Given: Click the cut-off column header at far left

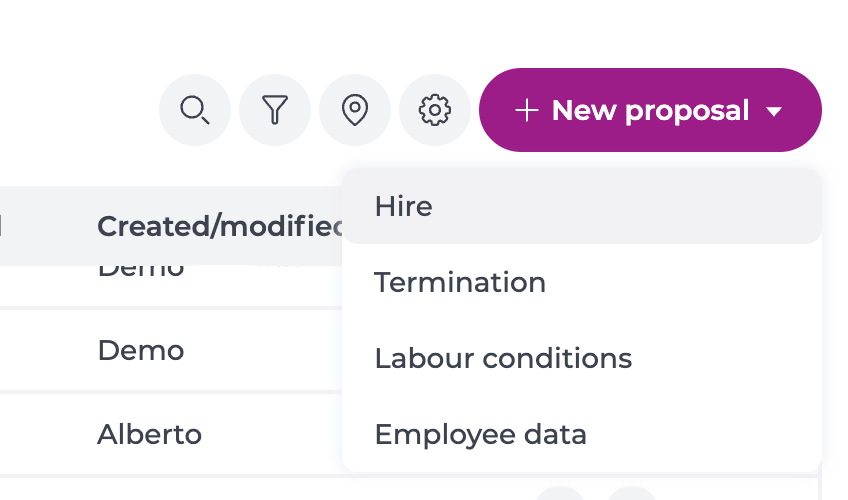Looking at the screenshot, I should tap(3, 227).
